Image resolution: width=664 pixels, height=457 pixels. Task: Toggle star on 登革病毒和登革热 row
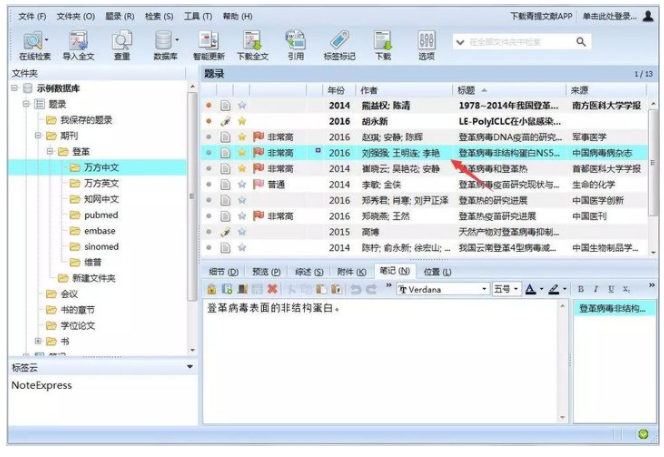[x=242, y=169]
